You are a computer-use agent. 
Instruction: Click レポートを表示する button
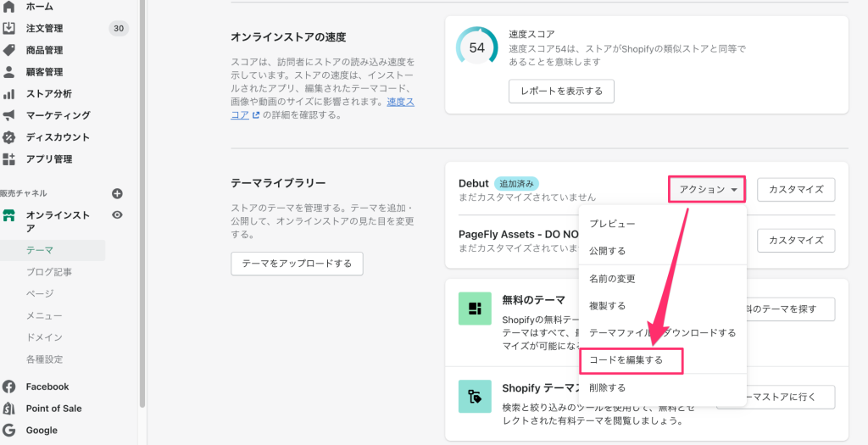pos(561,91)
